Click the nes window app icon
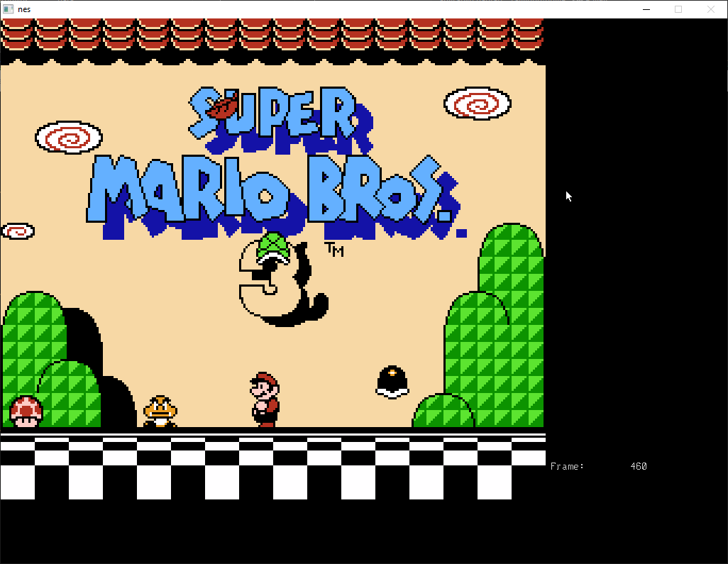 click(8, 9)
